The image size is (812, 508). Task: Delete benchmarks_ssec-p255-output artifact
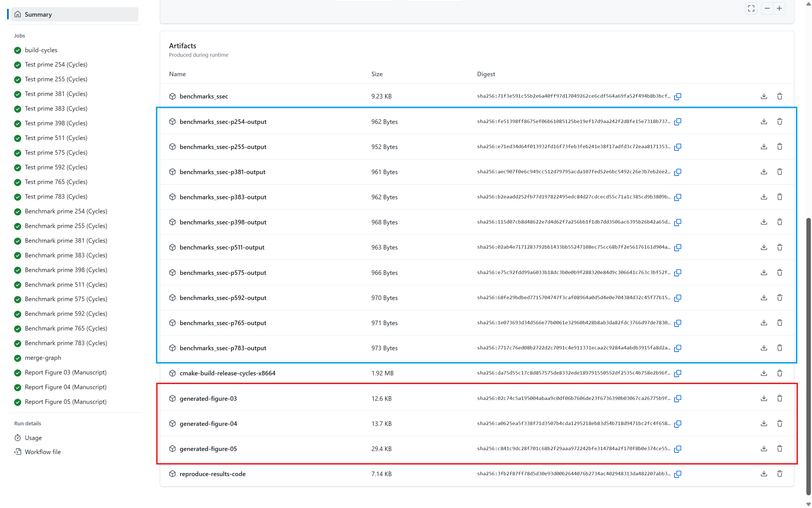point(780,147)
